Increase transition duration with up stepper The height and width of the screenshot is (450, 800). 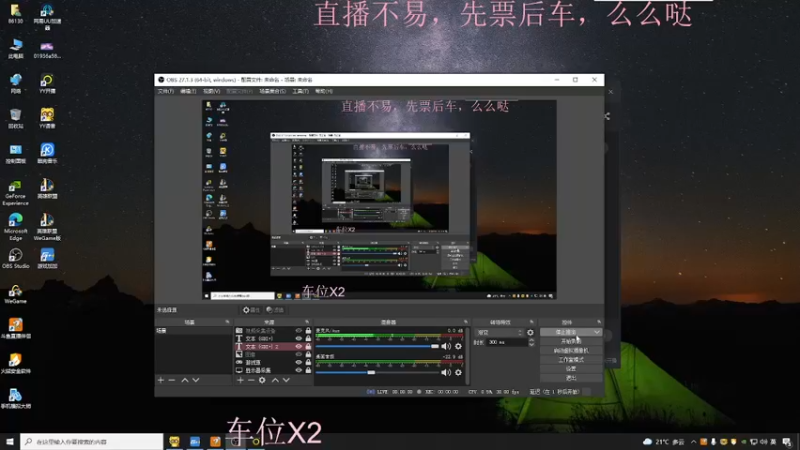click(531, 340)
